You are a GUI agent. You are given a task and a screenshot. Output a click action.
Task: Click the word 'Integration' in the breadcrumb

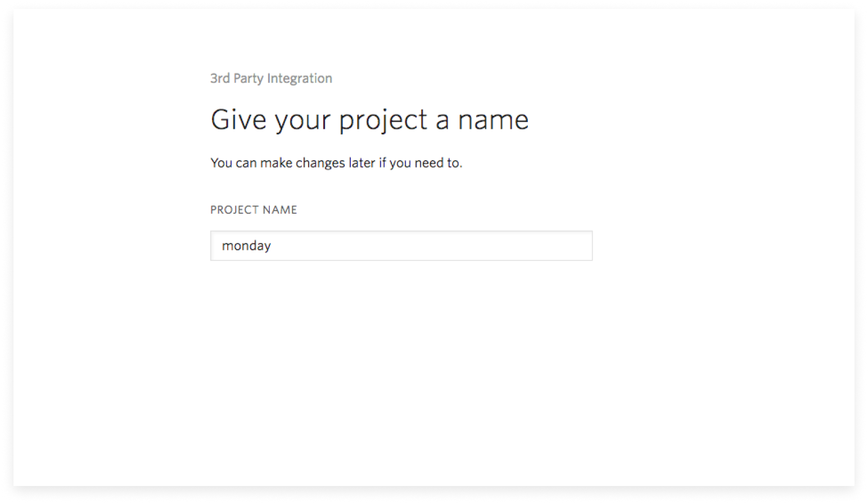click(x=300, y=79)
